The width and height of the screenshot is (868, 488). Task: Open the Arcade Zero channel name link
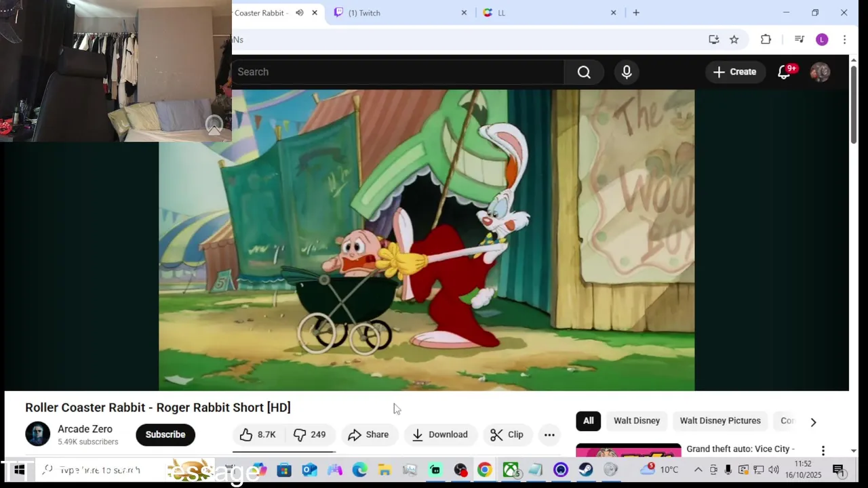point(85,429)
